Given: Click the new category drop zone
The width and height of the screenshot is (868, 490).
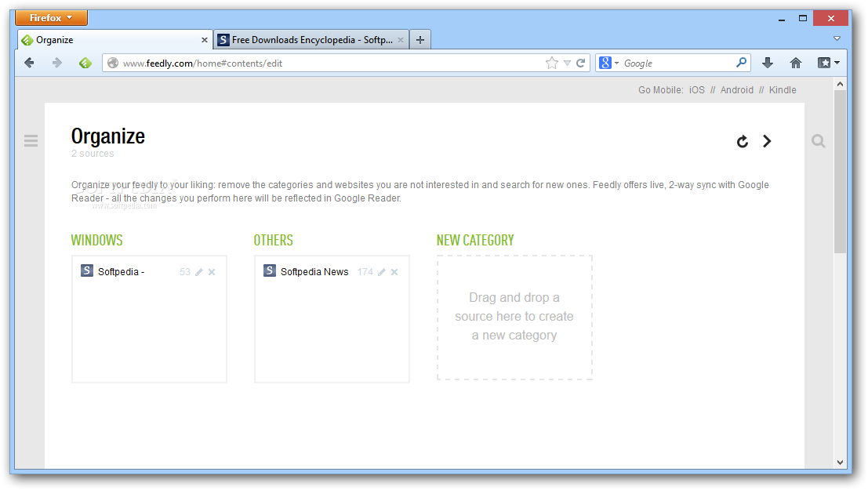Looking at the screenshot, I should pos(514,318).
